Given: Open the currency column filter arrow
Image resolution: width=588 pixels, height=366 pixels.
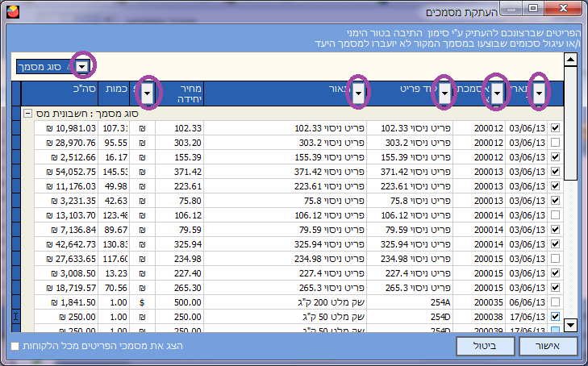Looking at the screenshot, I should pyautogui.click(x=148, y=94).
